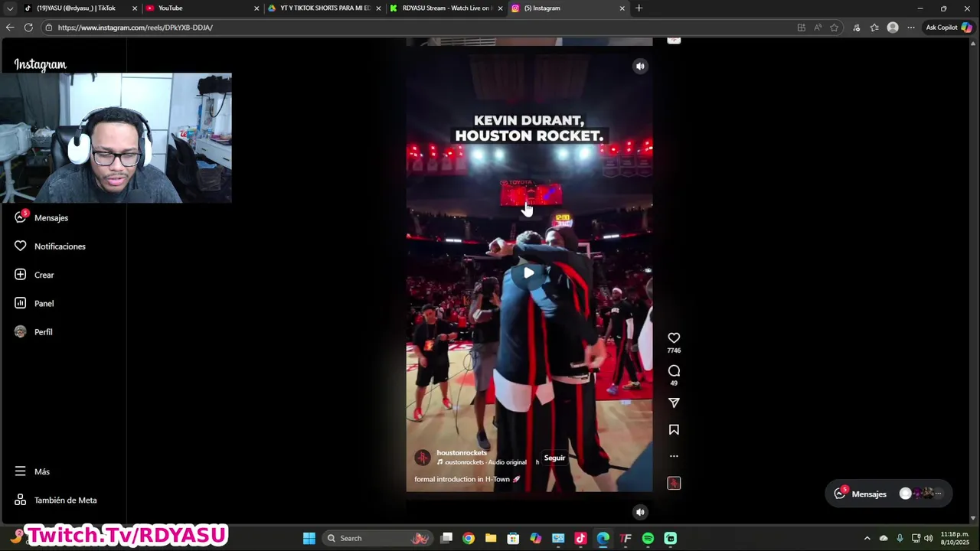
Task: Switch to the YT Y TIKTOK SHORTS tab
Action: coord(325,8)
